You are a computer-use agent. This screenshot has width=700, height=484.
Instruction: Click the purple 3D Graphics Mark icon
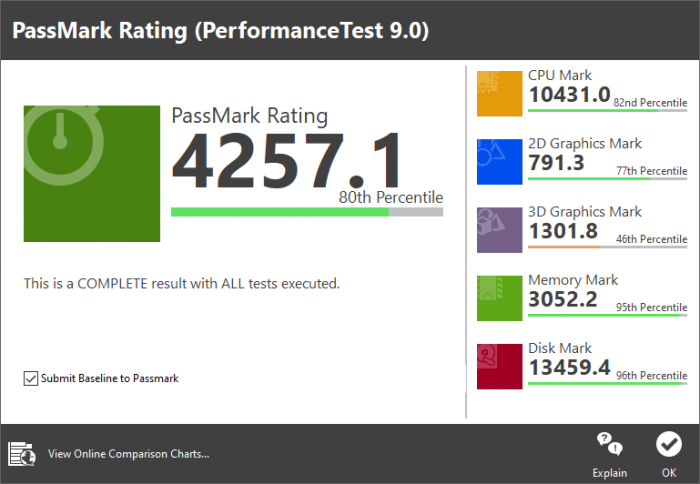[x=500, y=229]
